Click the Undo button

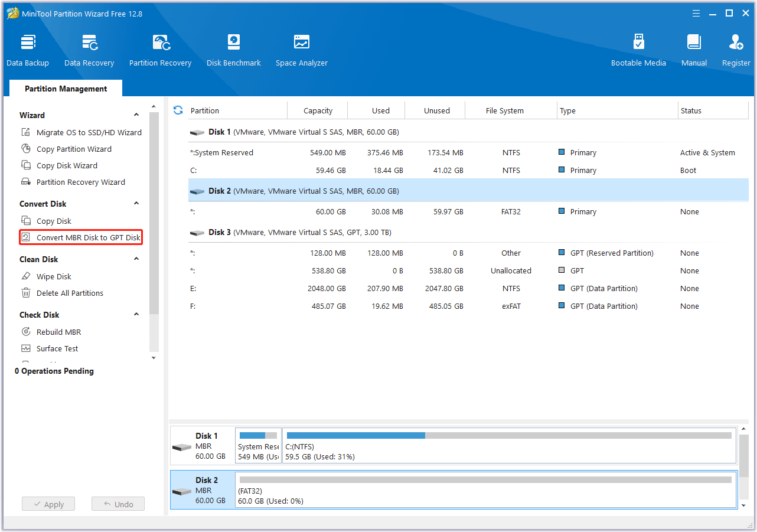[118, 504]
